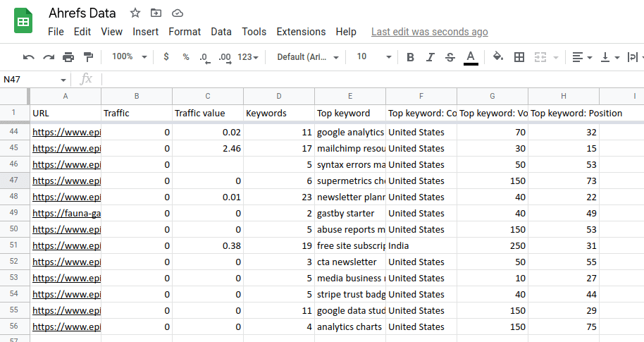644x342 pixels.
Task: Open the zoom level dropdown showing 100%
Action: [x=130, y=56]
